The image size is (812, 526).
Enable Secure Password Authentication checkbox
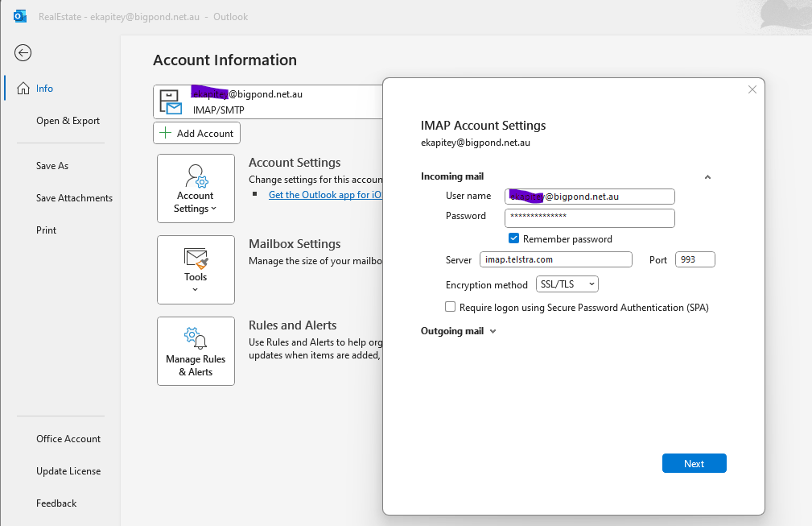451,307
